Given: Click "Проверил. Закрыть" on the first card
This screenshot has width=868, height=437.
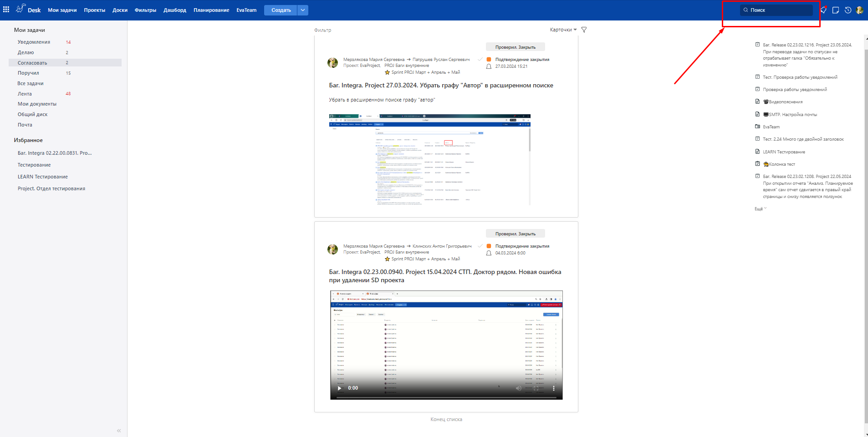Looking at the screenshot, I should pyautogui.click(x=516, y=47).
